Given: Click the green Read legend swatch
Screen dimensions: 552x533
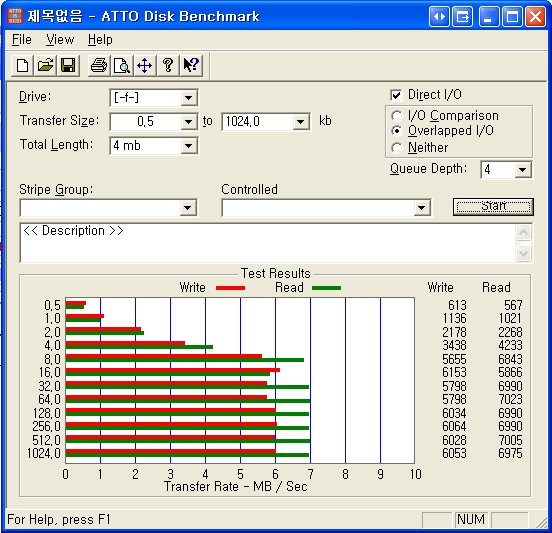Looking at the screenshot, I should 326,288.
